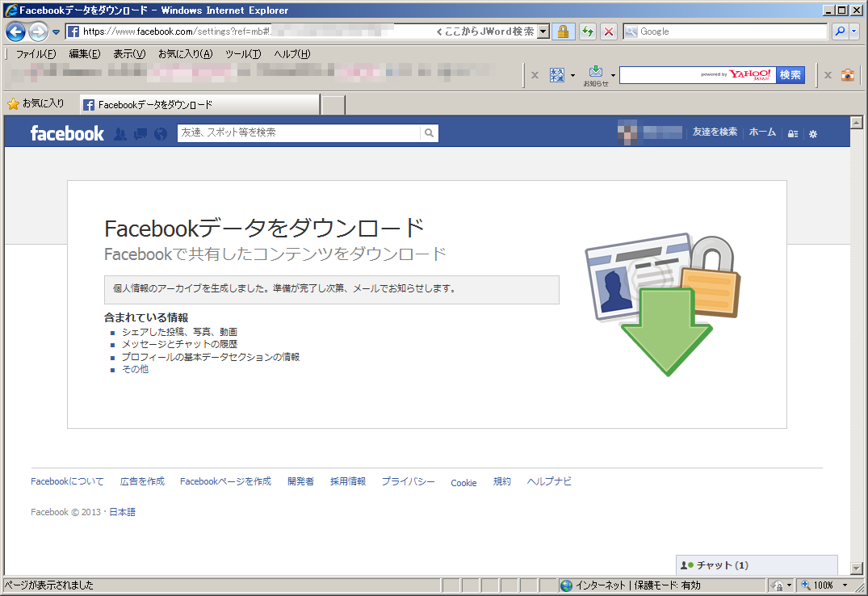This screenshot has width=868, height=596.
Task: Open a new blank tab
Action: click(333, 105)
